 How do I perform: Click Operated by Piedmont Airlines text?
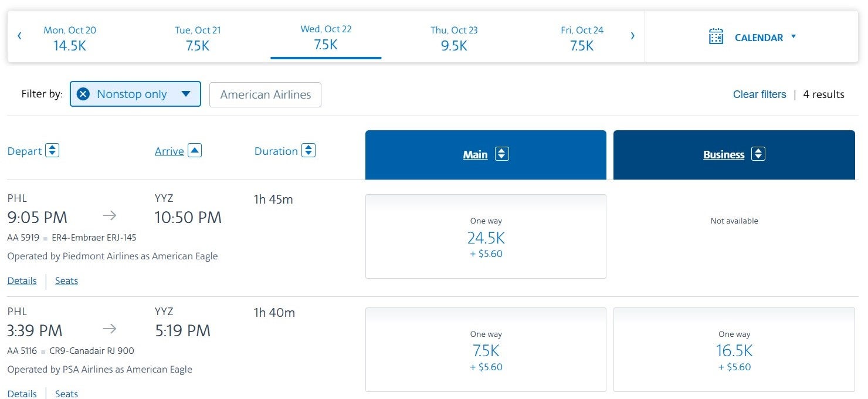(x=113, y=256)
